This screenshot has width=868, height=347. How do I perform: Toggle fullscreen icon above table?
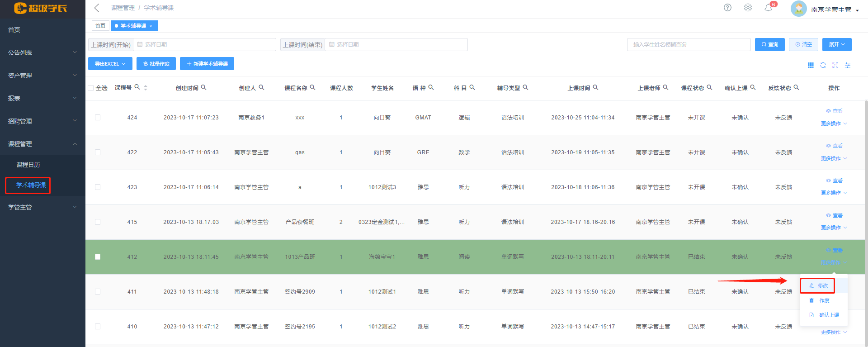[x=835, y=65]
